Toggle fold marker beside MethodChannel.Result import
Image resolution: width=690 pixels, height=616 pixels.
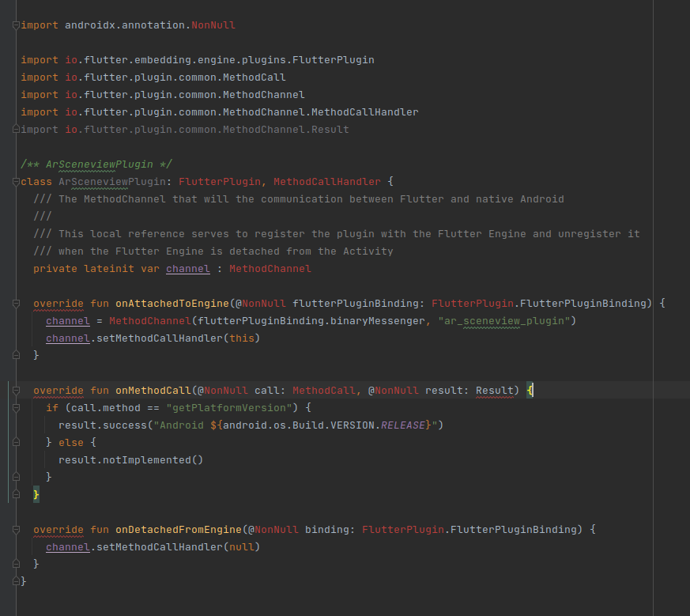[16, 130]
